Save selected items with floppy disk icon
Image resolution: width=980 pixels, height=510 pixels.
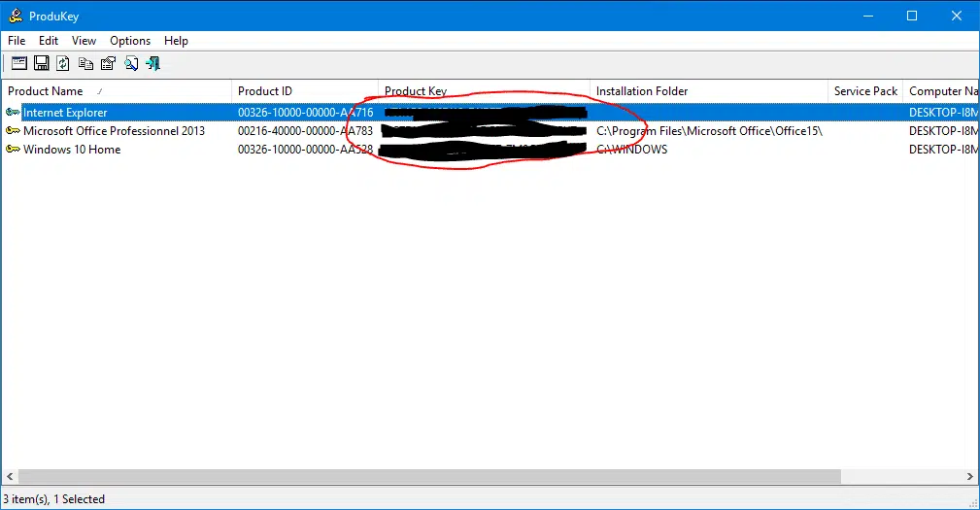click(41, 63)
